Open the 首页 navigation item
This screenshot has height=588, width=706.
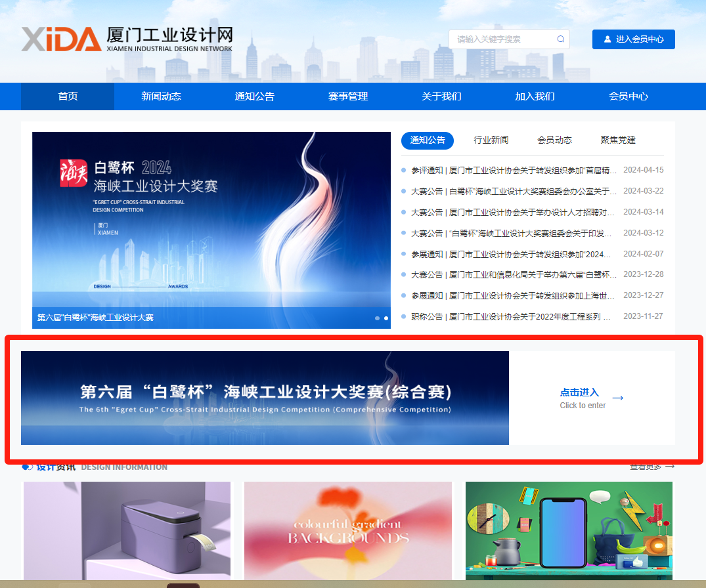coord(68,96)
